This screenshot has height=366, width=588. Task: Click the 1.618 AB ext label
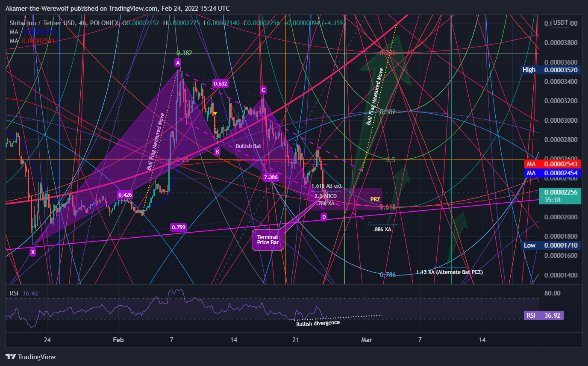point(326,186)
